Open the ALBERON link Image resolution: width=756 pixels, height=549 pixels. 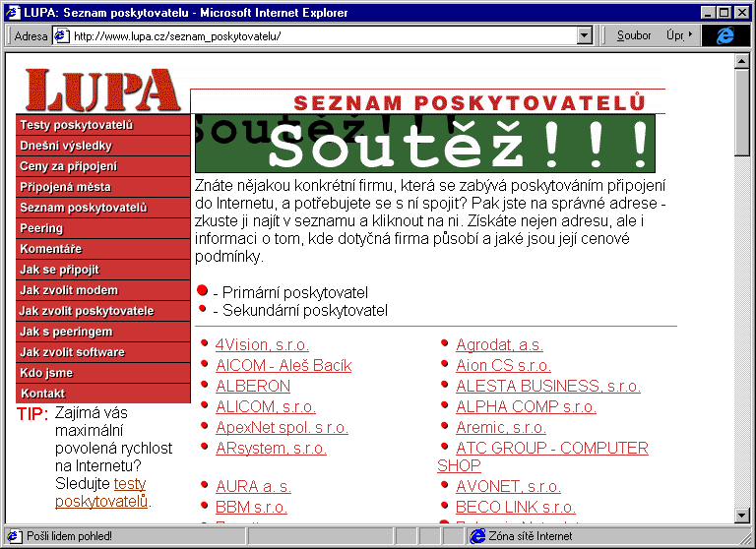point(253,386)
